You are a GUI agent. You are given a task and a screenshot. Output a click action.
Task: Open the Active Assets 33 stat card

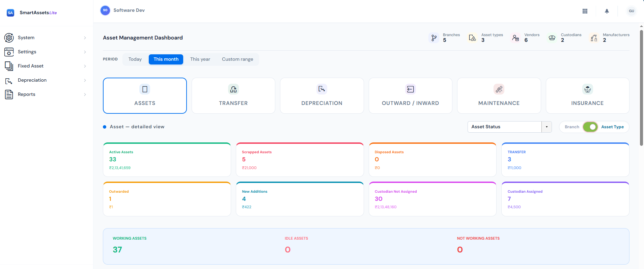[167, 160]
